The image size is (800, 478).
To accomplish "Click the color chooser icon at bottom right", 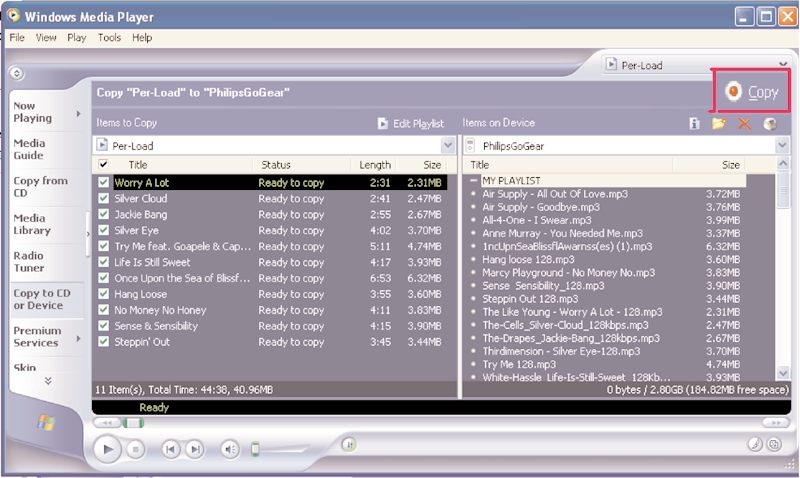I will click(x=755, y=444).
